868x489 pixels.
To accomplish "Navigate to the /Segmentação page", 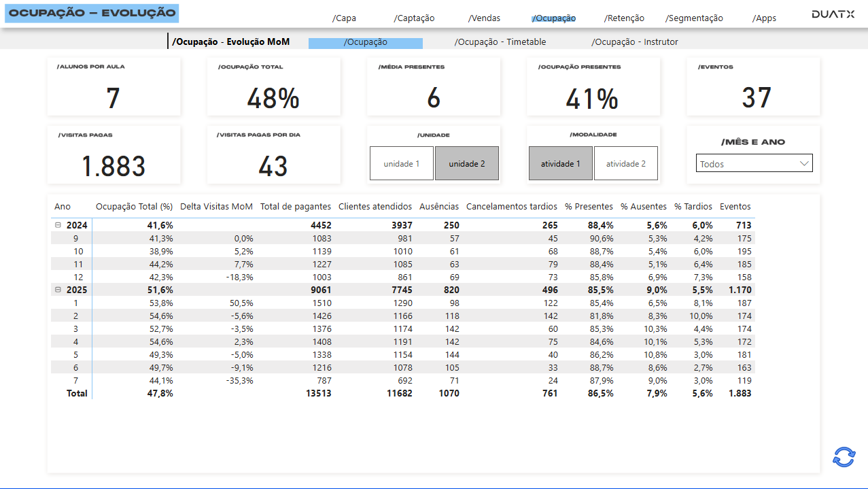I will 693,18.
